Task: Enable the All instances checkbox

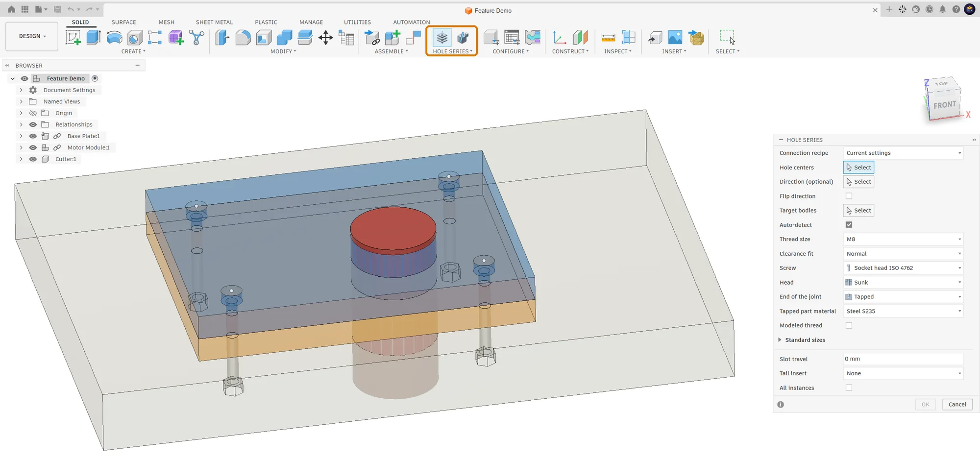Action: (849, 387)
